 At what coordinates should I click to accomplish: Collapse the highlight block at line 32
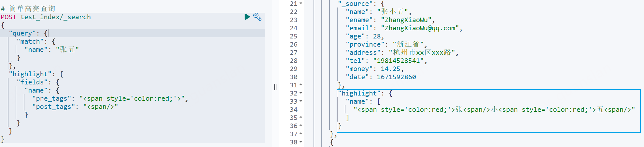[x=301, y=93]
